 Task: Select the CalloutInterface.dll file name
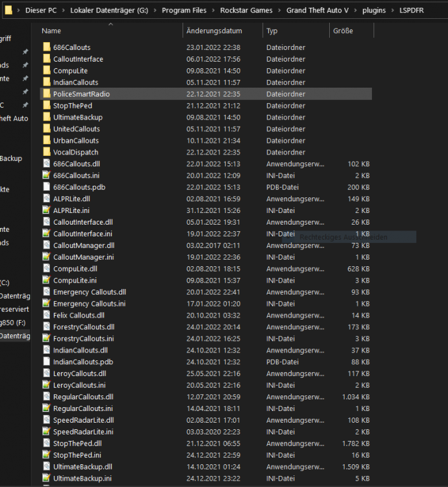83,222
